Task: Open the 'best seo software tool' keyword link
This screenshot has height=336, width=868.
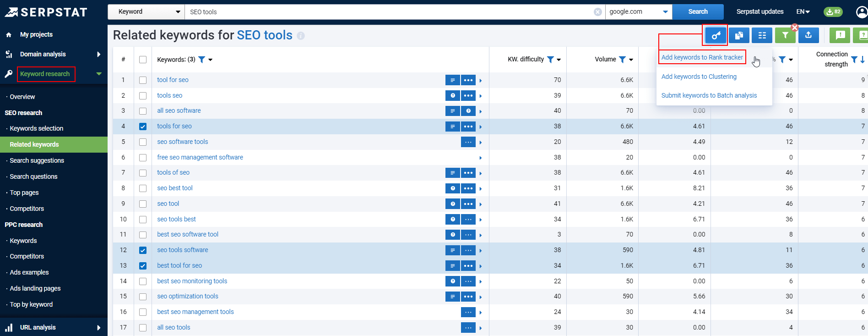Action: tap(188, 234)
